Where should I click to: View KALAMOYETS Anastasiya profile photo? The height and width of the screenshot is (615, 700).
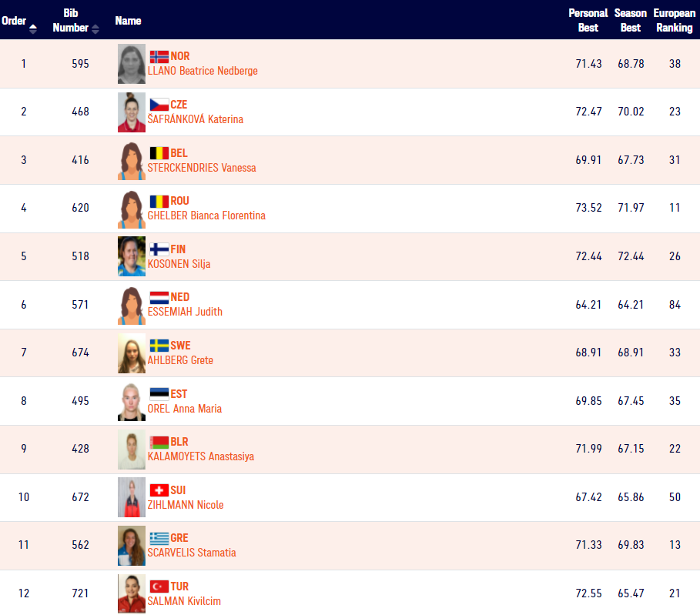tap(132, 450)
